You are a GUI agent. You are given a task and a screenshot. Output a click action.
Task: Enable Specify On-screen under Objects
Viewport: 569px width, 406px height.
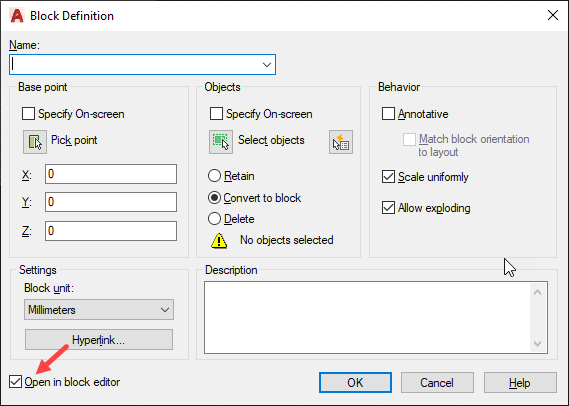(x=216, y=114)
